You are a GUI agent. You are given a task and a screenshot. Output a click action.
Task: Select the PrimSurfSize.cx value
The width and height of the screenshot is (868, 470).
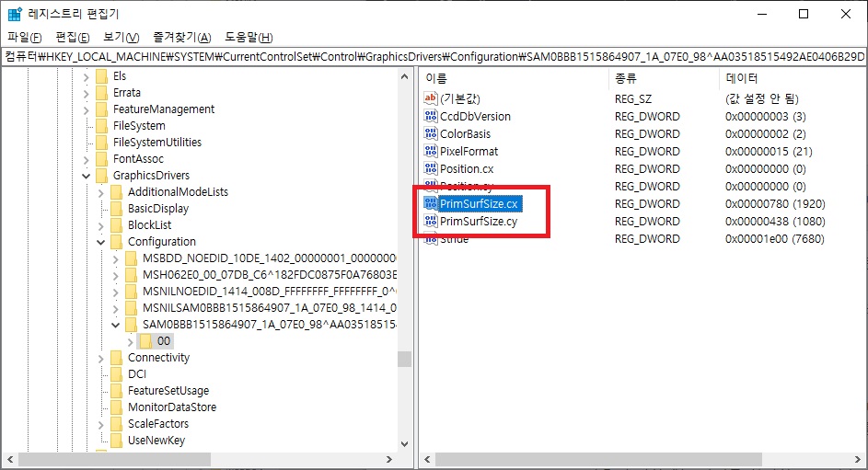tap(479, 204)
